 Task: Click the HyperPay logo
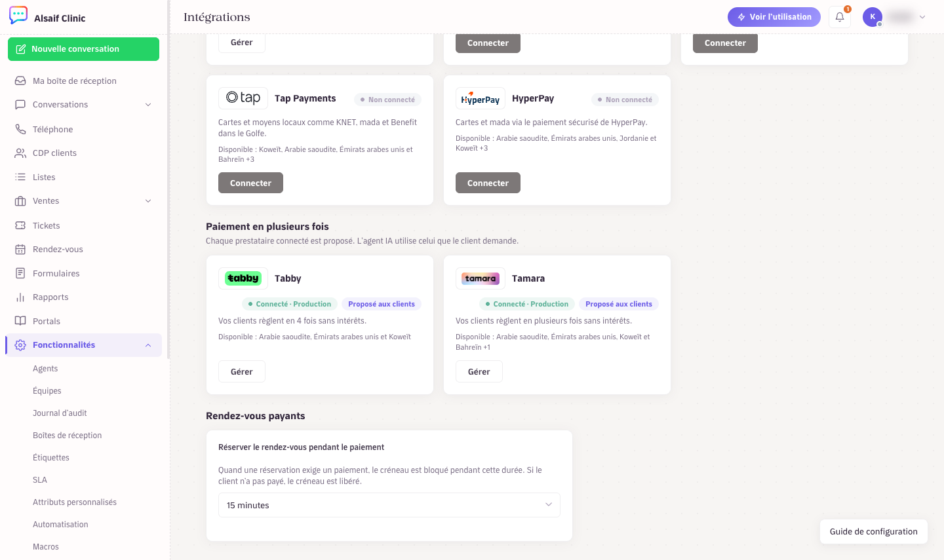(x=481, y=98)
